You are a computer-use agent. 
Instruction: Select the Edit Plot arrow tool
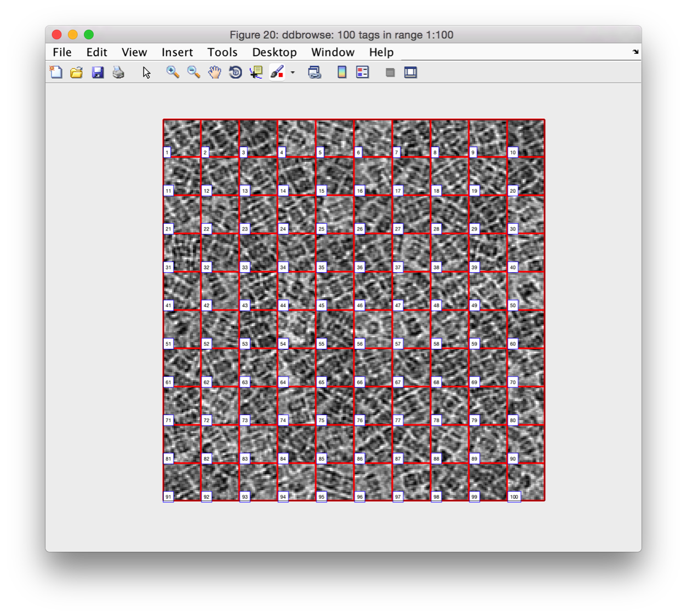146,72
